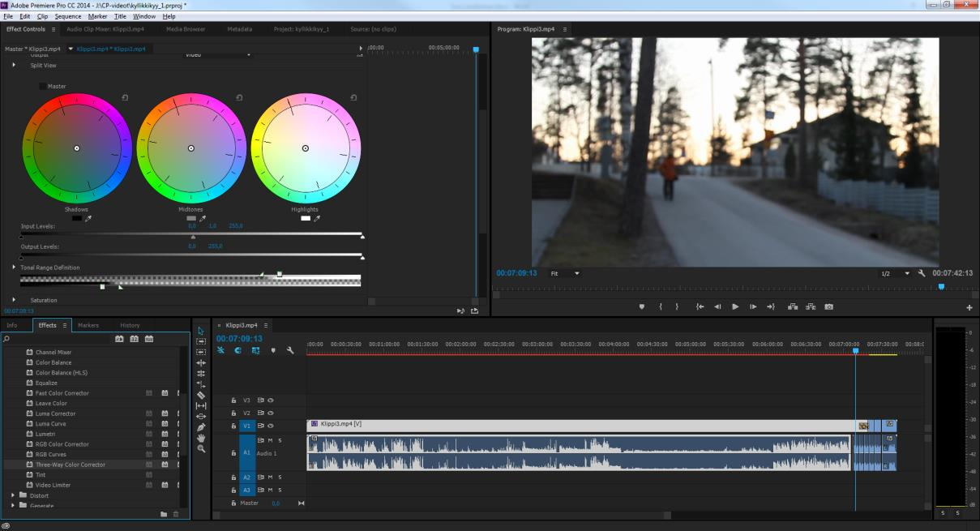Viewport: 980px width, 531px height.
Task: Click the Lift button in Program monitor
Action: [x=793, y=307]
